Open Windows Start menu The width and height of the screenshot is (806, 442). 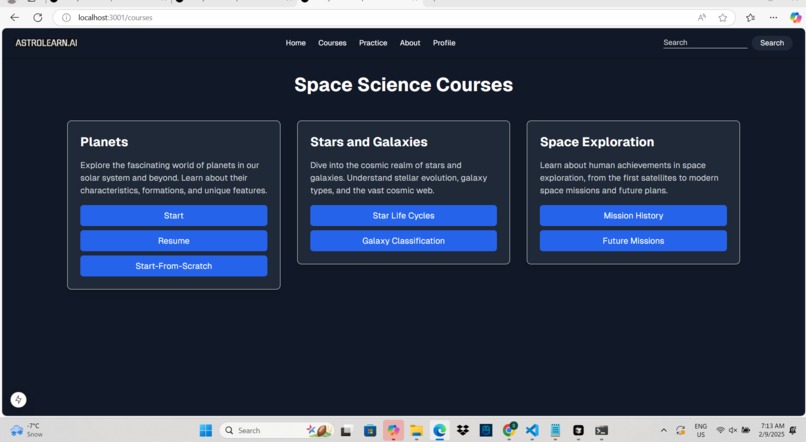(x=206, y=430)
